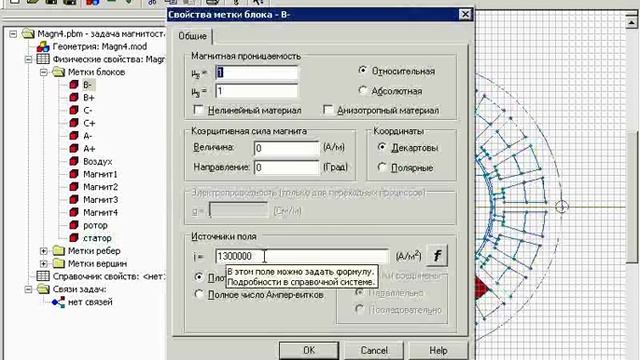Click the problem folder icon of Magn4.pbm
This screenshot has height=360, width=640.
[28, 33]
